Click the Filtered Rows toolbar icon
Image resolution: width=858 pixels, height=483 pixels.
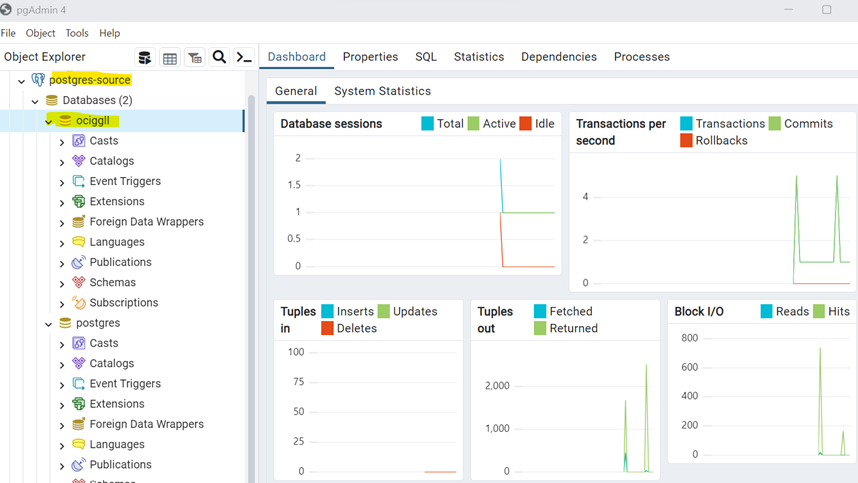click(195, 57)
